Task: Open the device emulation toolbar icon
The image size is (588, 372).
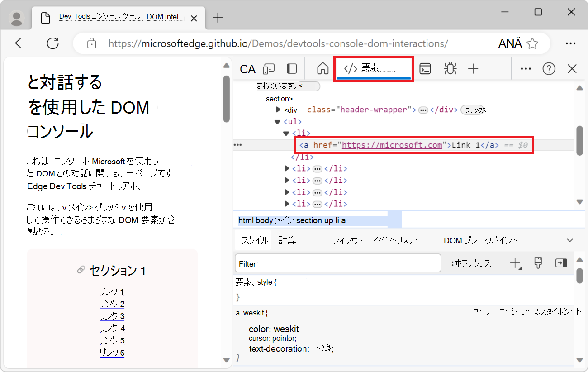Action: click(x=269, y=69)
